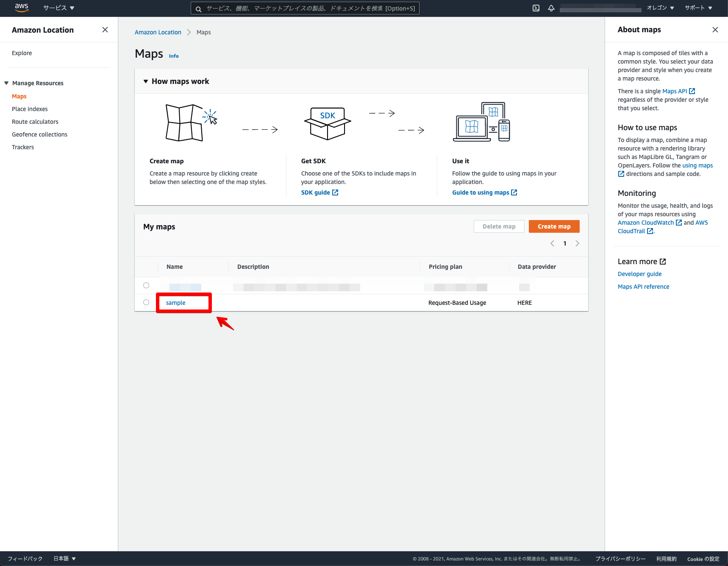Select the sample map radio button
The height and width of the screenshot is (566, 728).
146,302
